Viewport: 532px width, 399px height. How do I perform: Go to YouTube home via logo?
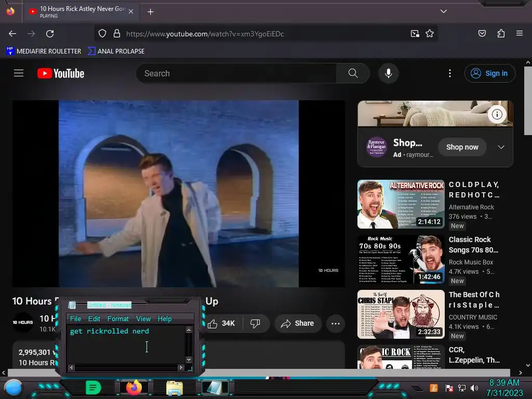(61, 73)
